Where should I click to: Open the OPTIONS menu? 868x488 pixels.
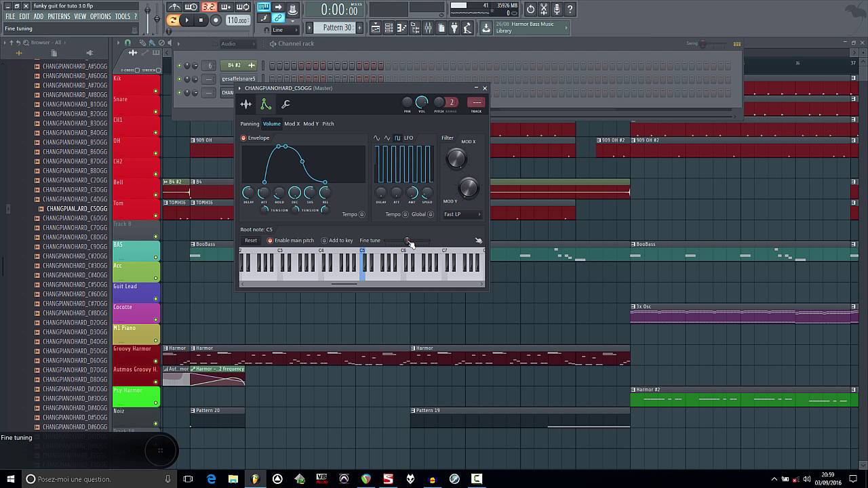point(100,16)
